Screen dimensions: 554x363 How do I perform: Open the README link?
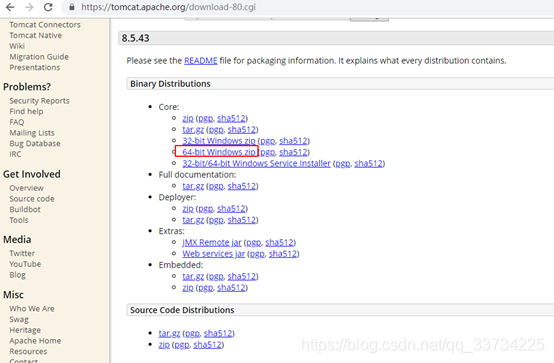[201, 61]
